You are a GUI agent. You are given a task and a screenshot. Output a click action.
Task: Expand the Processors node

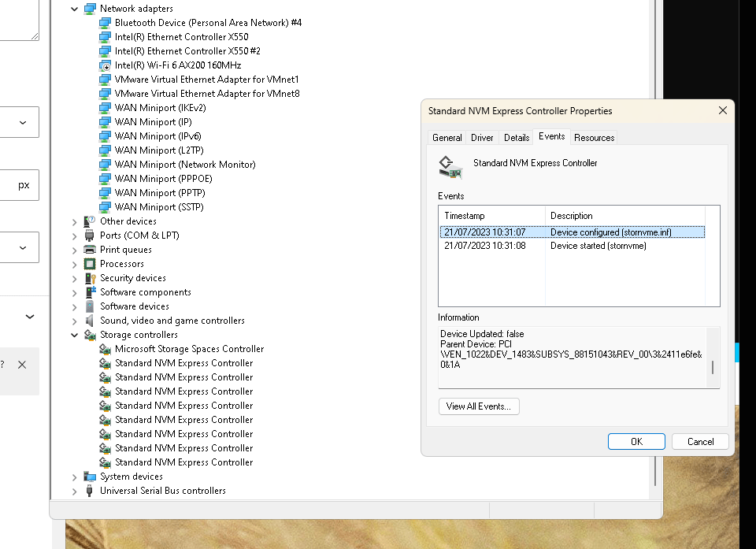[74, 265]
